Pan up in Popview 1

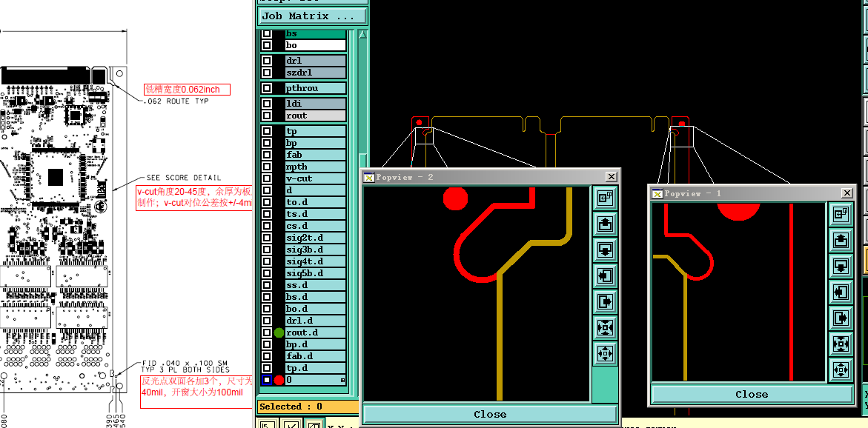click(841, 240)
